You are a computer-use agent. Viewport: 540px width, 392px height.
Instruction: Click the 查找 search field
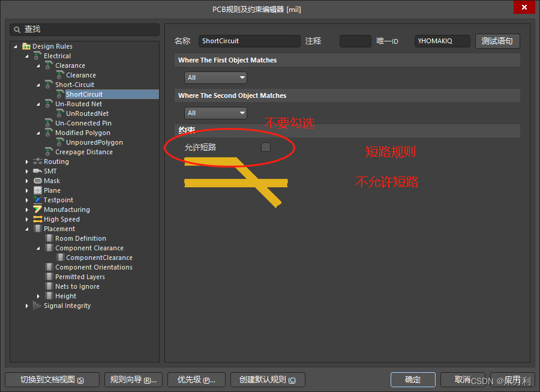click(x=85, y=29)
